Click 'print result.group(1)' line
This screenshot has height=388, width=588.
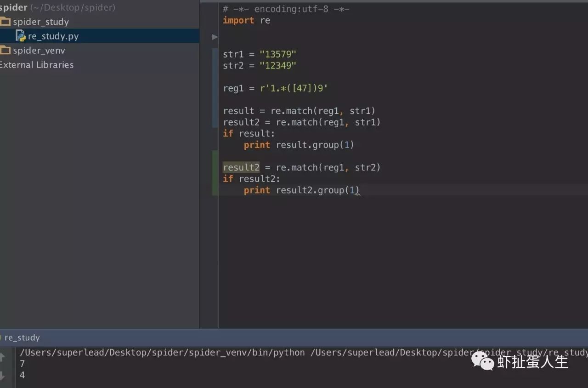pos(299,145)
